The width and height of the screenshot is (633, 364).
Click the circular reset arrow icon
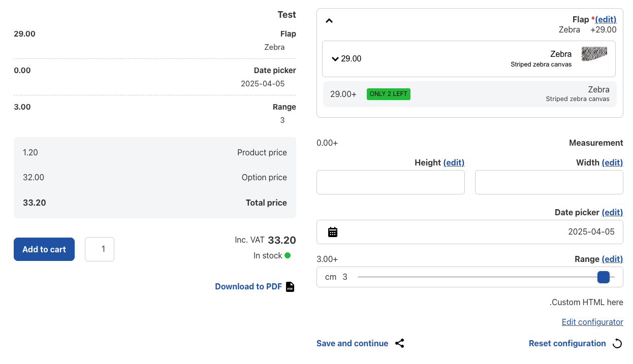617,344
